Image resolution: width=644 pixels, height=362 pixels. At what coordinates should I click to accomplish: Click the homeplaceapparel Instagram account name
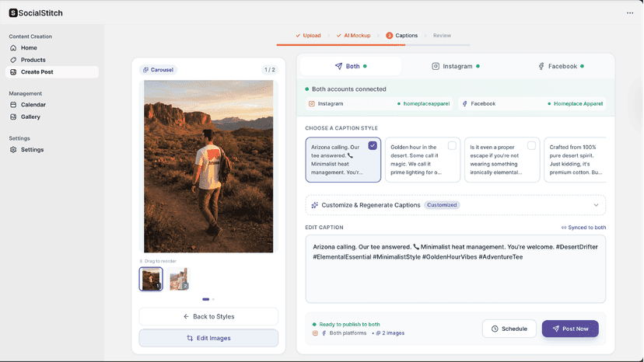tap(426, 104)
